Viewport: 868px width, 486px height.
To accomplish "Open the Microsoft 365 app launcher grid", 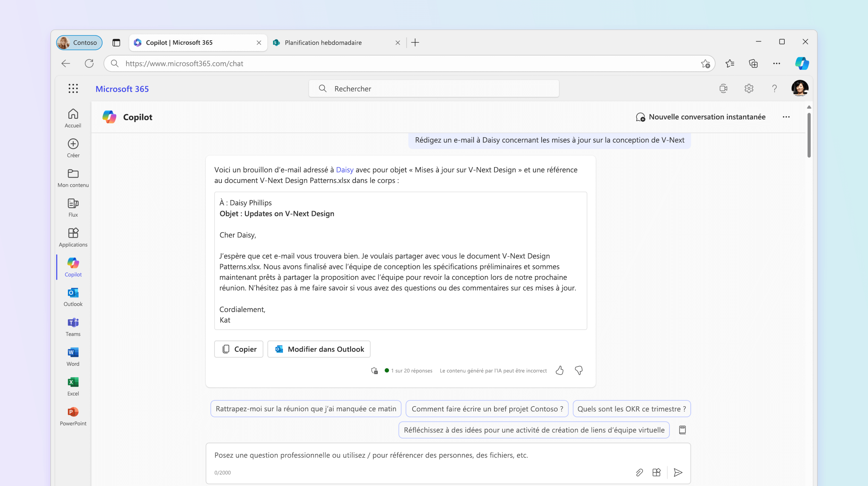I will (73, 89).
